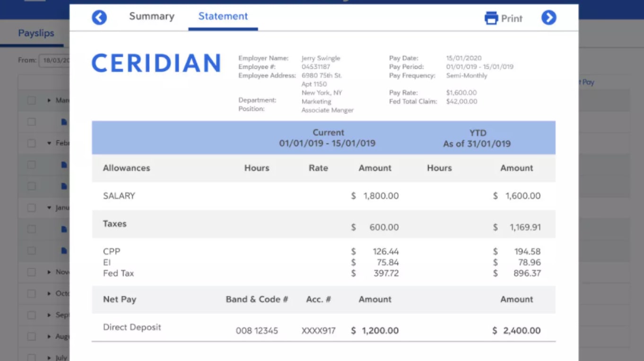Check the February row checkbox
Viewport: 644px width, 361px height.
(31, 143)
